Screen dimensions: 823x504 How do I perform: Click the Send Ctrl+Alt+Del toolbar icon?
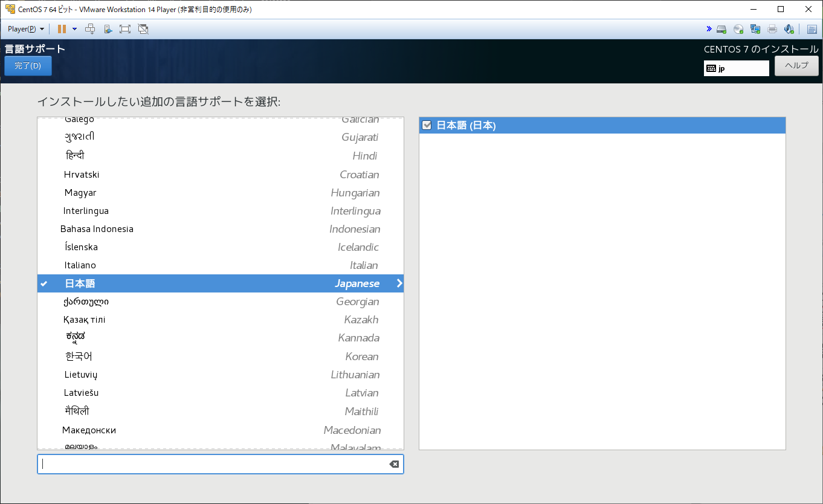click(90, 29)
